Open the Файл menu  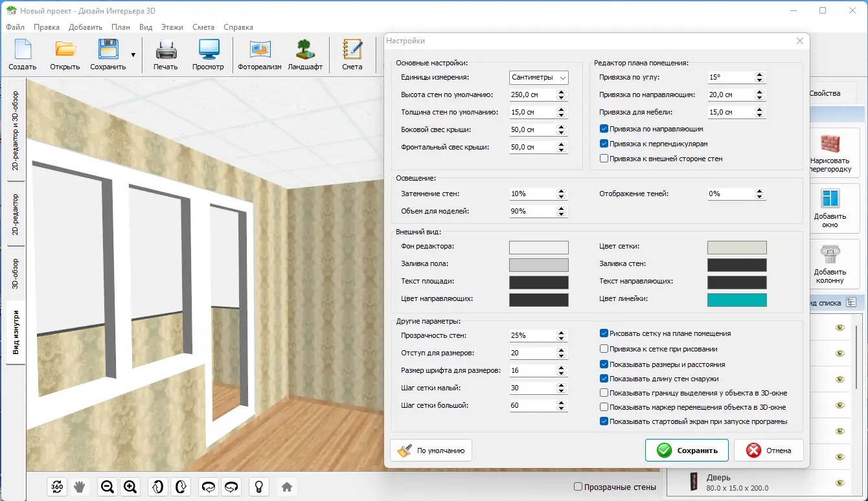tap(16, 27)
